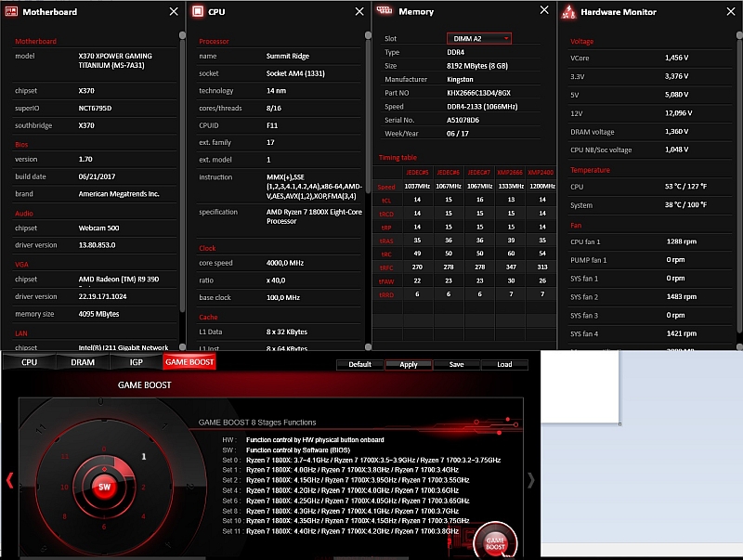The height and width of the screenshot is (560, 743).
Task: Select stage 1 on the Game Boost dial
Action: [x=144, y=456]
